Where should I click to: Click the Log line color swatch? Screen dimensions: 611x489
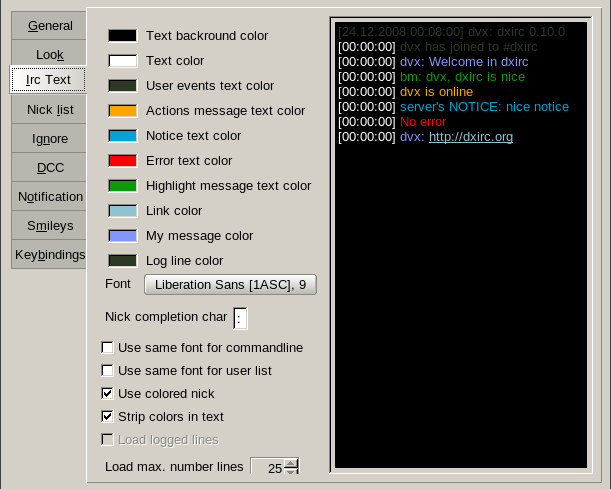tap(123, 261)
